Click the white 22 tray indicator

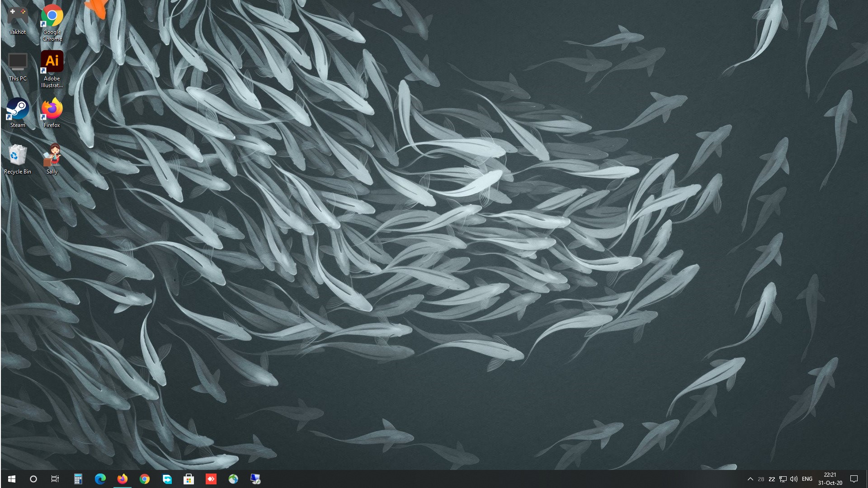coord(772,479)
